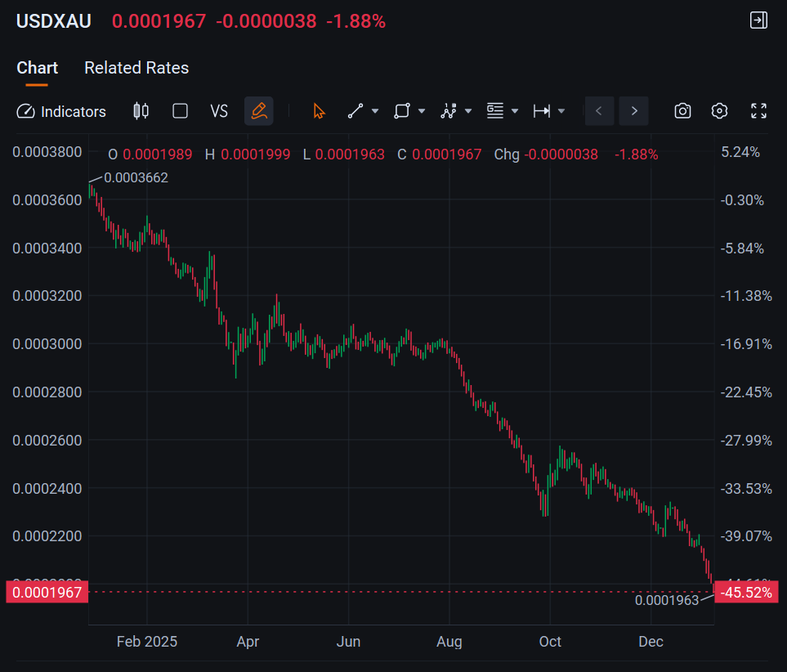Switch to the Related Rates tab
This screenshot has height=672, width=787.
136,68
